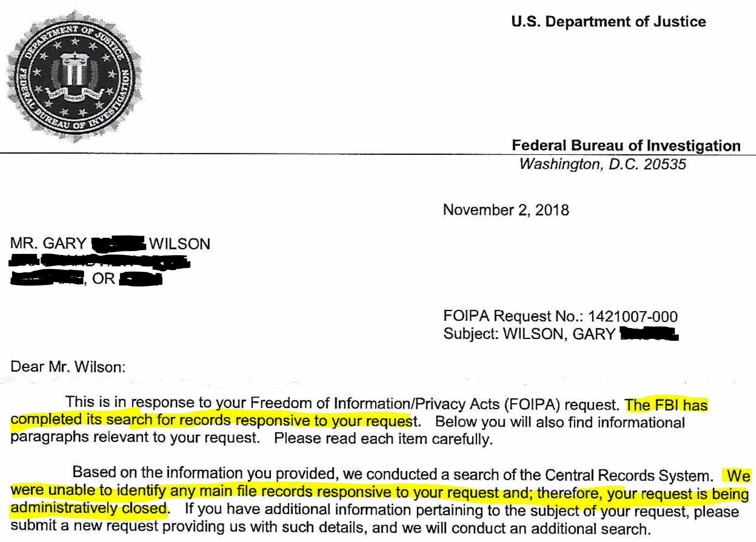Viewport: 756px width, 542px height.
Task: Click the redacted street address line
Action: (99, 262)
